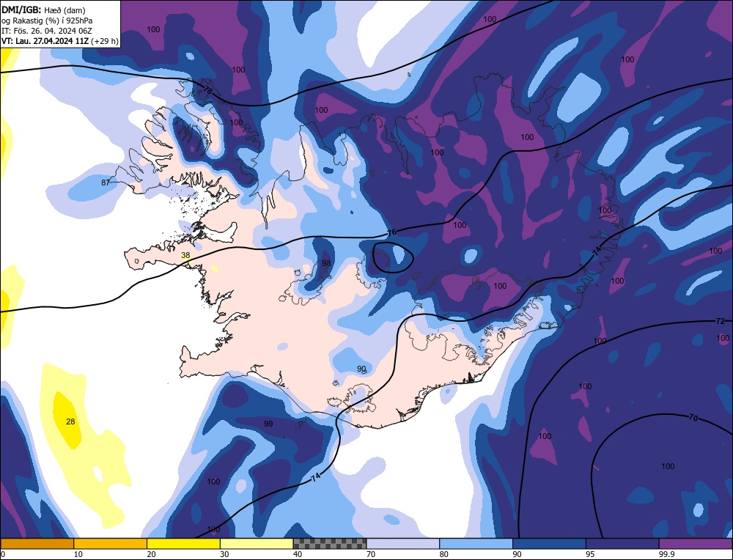The image size is (733, 560).
Task: Click the humidity value 87 on the map
Action: tap(106, 183)
